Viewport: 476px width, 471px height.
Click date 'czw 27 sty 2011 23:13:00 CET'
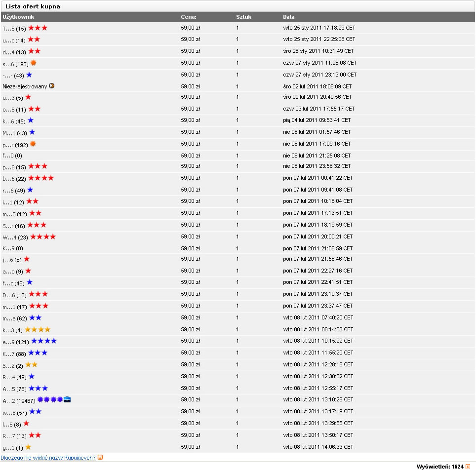tap(319, 75)
